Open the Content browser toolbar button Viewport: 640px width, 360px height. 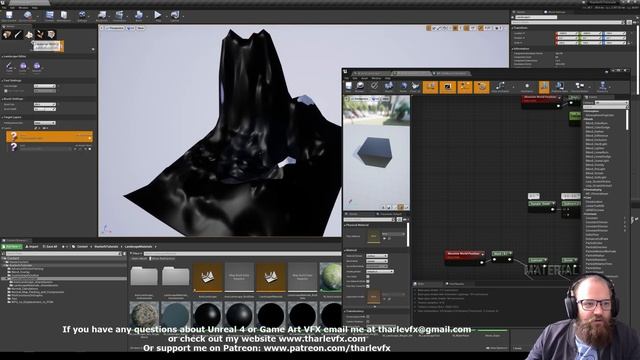[49, 16]
